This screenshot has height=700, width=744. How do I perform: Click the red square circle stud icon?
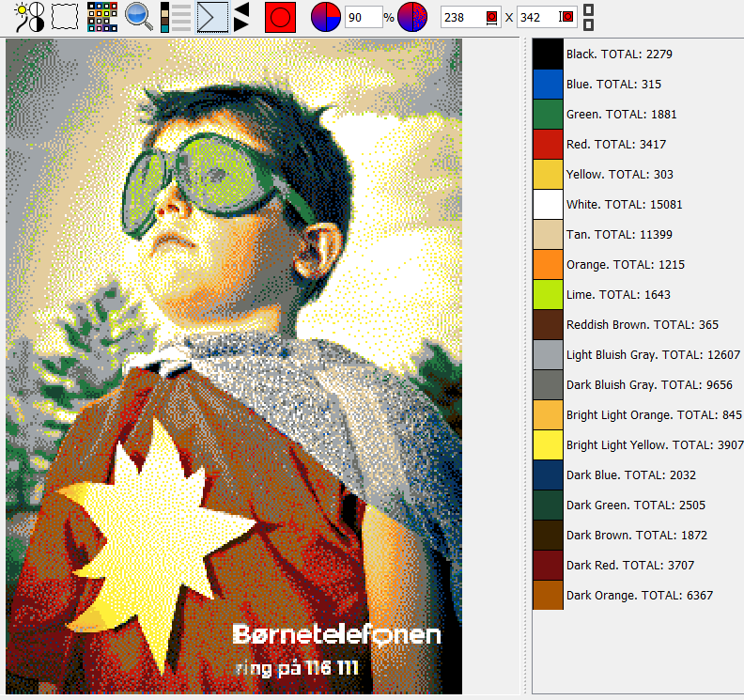click(x=280, y=18)
